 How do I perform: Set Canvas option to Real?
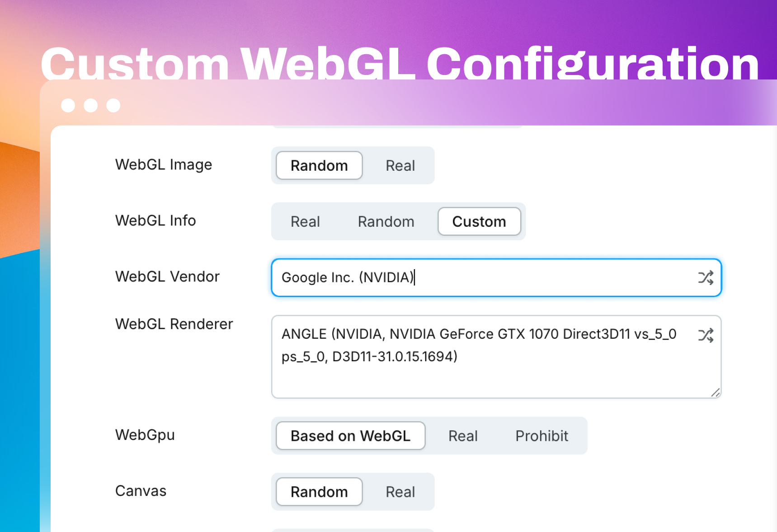(400, 492)
